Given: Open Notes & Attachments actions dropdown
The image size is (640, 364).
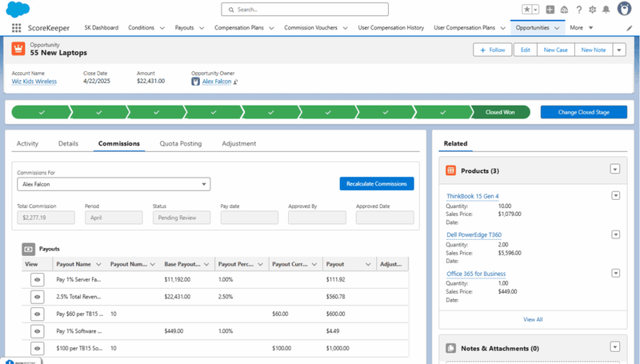Looking at the screenshot, I should [615, 347].
